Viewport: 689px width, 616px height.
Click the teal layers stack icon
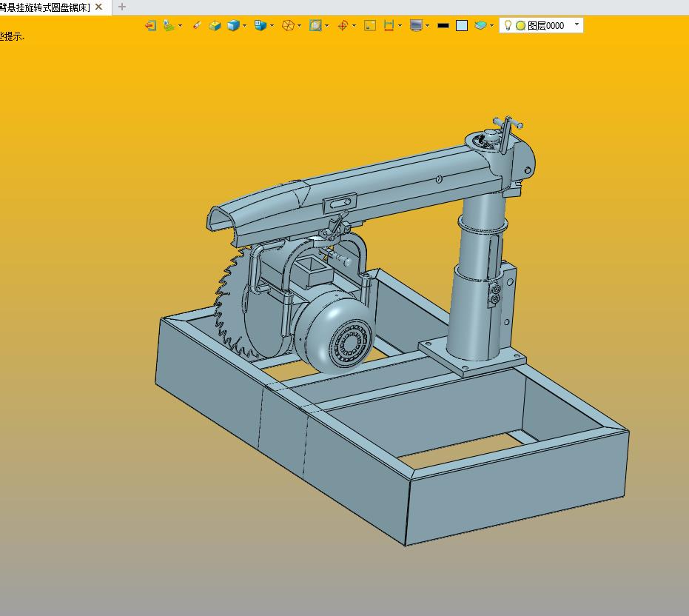point(480,25)
